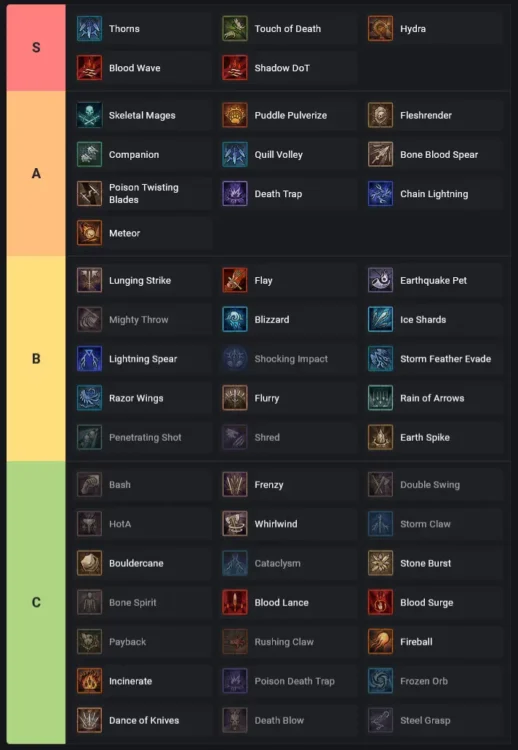
Task: Open the Blood Wave build entry
Action: click(x=142, y=68)
